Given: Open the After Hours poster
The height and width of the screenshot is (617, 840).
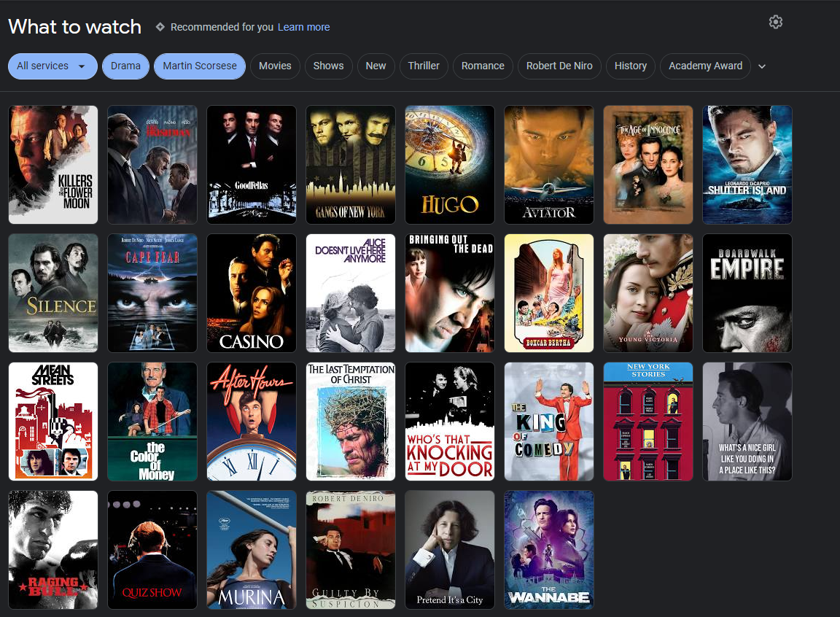Looking at the screenshot, I should (x=252, y=422).
